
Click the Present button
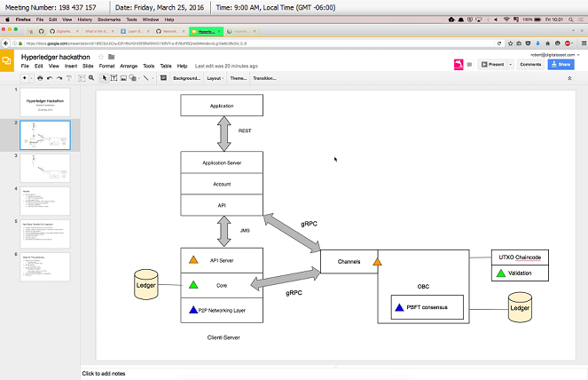point(492,65)
